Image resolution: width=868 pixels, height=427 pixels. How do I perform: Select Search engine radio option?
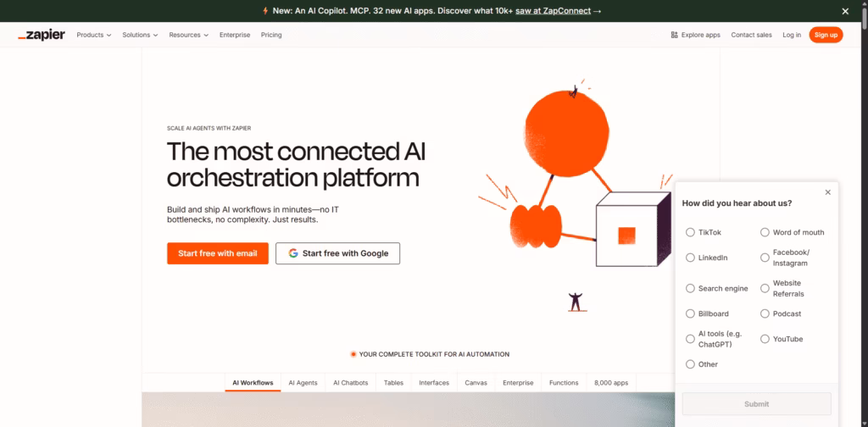[690, 288]
